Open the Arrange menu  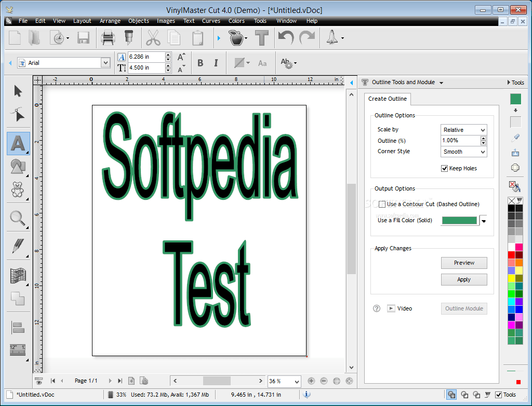[110, 21]
